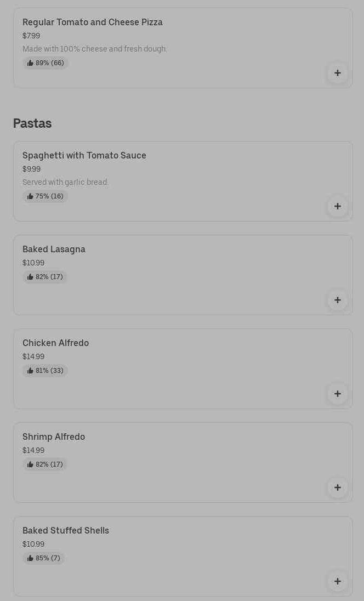Add Baked Stuffed Shells via plus icon
Viewport: 364px width, 601px height.
pyautogui.click(x=338, y=581)
